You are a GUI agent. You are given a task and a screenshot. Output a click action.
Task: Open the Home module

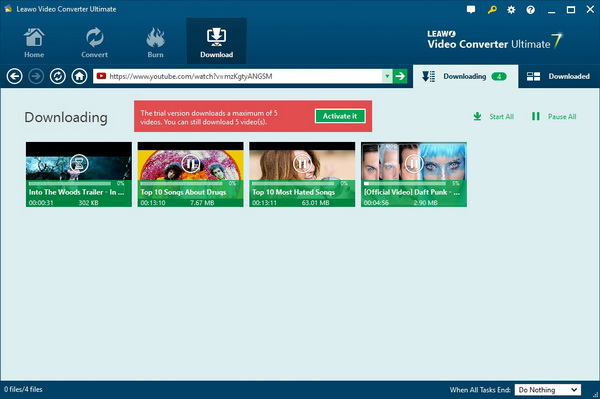point(34,42)
